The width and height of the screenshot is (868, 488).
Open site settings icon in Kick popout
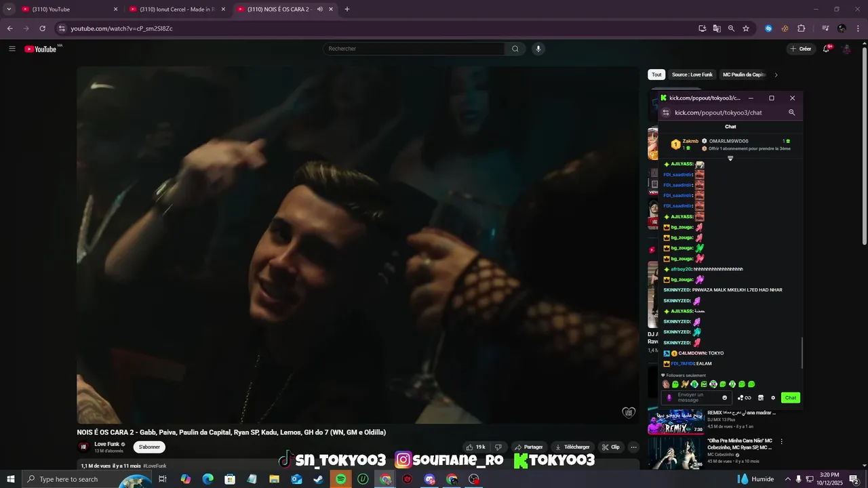pyautogui.click(x=666, y=113)
